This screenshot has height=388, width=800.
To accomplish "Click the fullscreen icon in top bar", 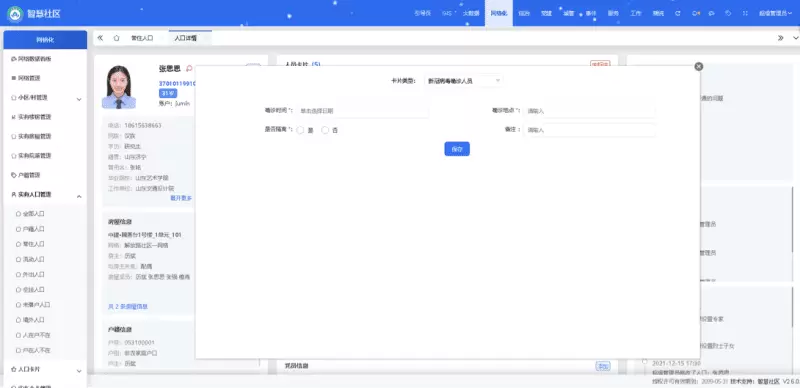I will 745,14.
